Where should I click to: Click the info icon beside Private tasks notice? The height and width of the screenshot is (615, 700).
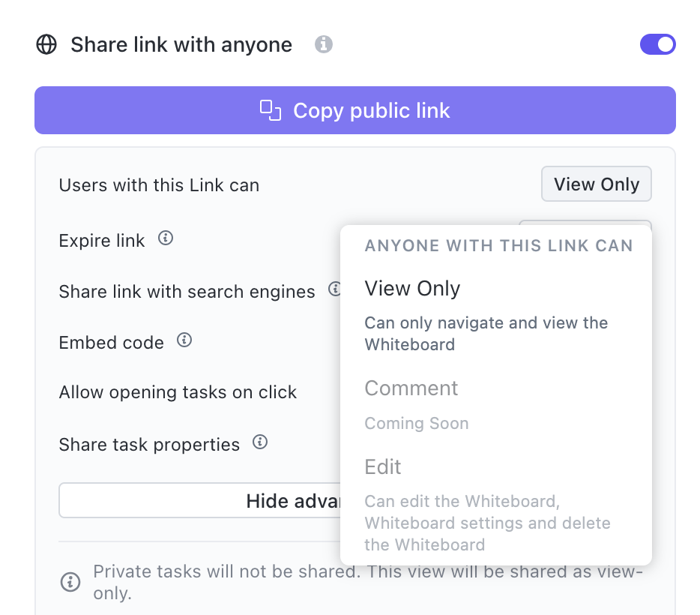pos(70,582)
